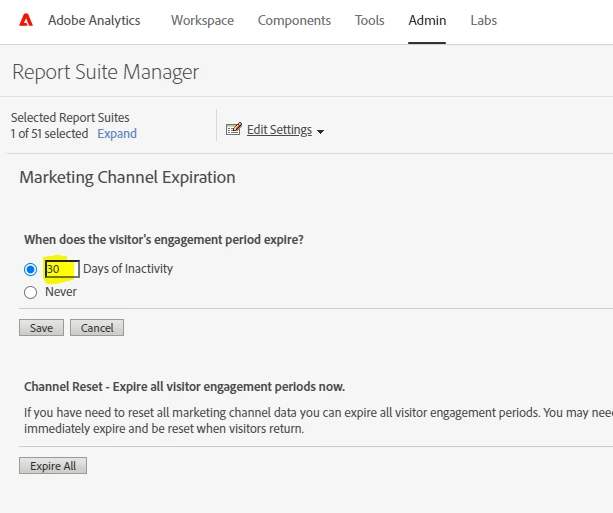Viewport: 613px width, 513px height.
Task: Click the Selected Report Suites label
Action: tap(70, 118)
